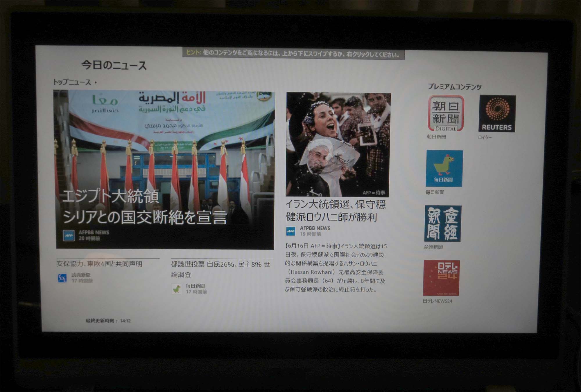
Task: Open the トップニュース section heading
Action: [x=72, y=82]
